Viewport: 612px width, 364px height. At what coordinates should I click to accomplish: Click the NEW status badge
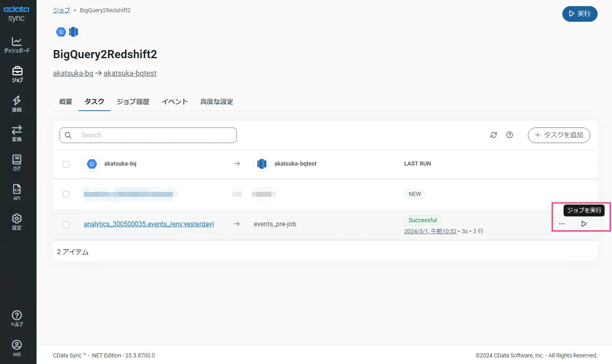click(x=415, y=194)
